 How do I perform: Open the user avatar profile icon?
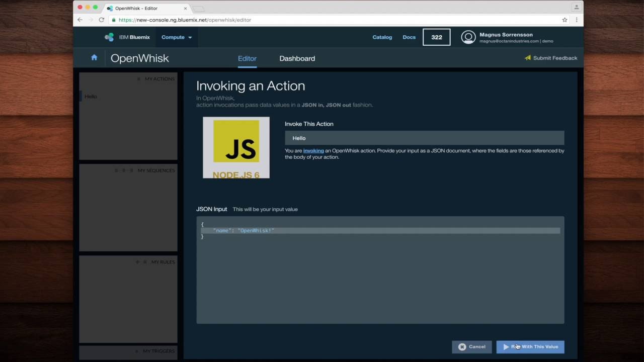(468, 37)
